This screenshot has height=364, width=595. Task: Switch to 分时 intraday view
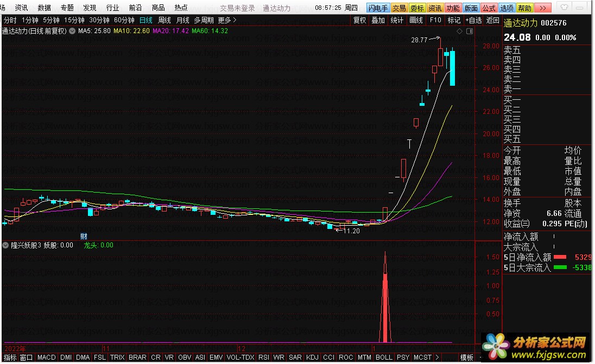(10, 20)
